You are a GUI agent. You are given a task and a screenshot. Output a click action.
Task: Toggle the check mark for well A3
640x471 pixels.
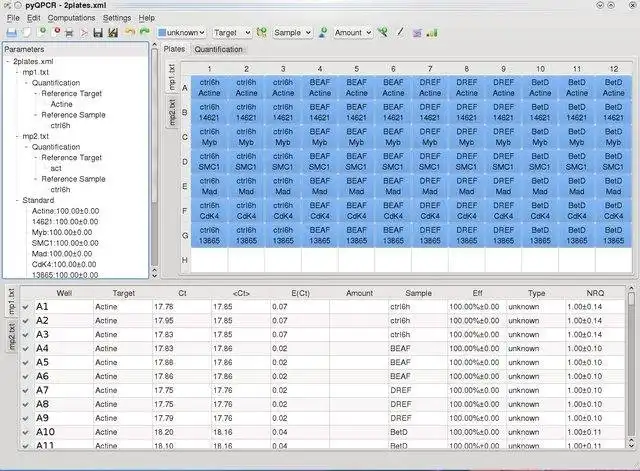coord(26,335)
